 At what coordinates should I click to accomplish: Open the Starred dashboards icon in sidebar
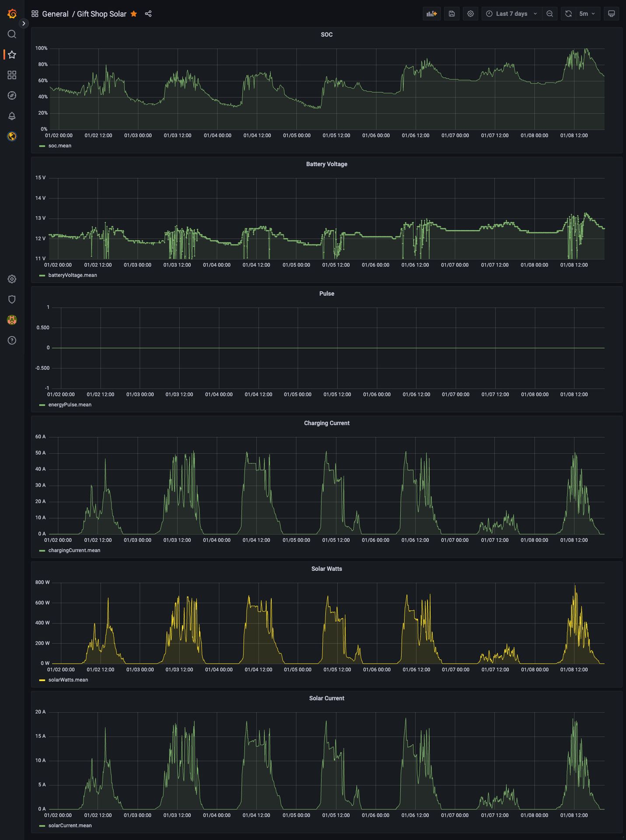pyautogui.click(x=12, y=55)
